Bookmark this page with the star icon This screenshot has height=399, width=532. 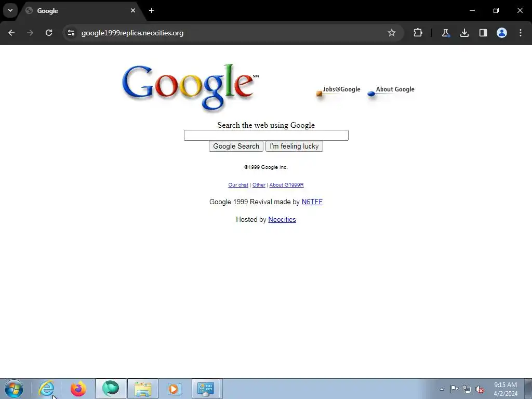click(392, 33)
